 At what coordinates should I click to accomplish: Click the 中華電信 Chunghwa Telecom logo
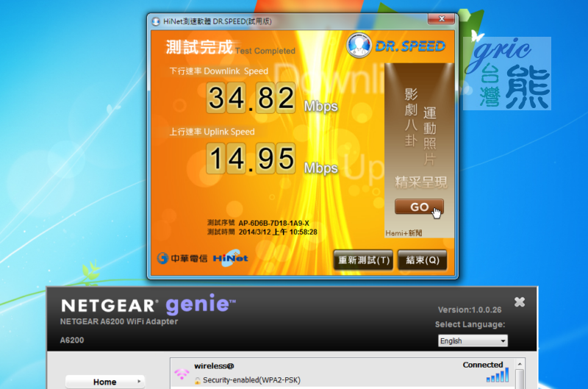[182, 258]
